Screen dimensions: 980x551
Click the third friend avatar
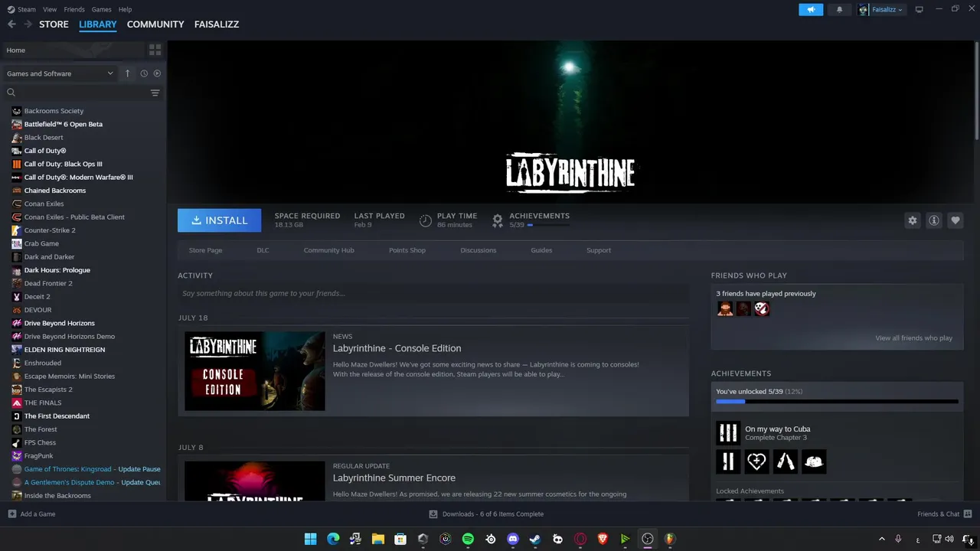coord(762,308)
